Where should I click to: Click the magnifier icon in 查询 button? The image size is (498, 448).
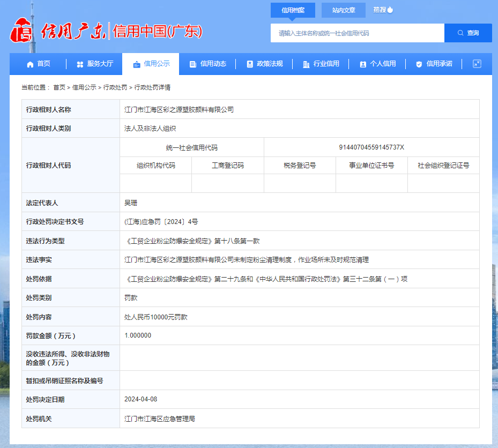pyautogui.click(x=460, y=33)
